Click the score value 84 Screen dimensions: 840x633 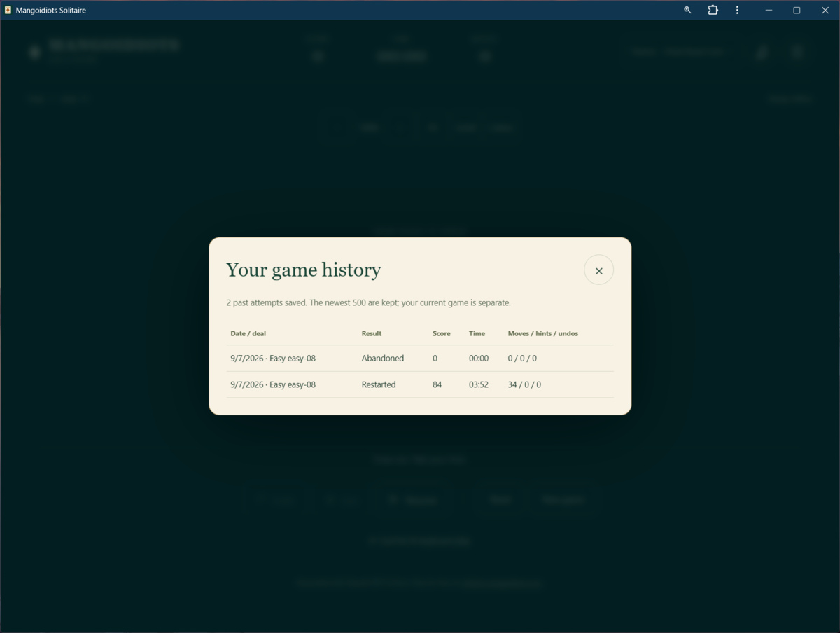[x=437, y=384]
